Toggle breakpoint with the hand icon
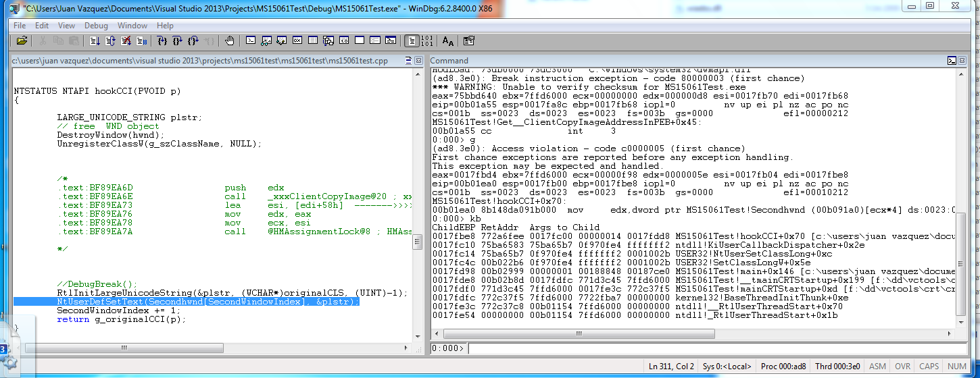The image size is (980, 378). coord(230,41)
